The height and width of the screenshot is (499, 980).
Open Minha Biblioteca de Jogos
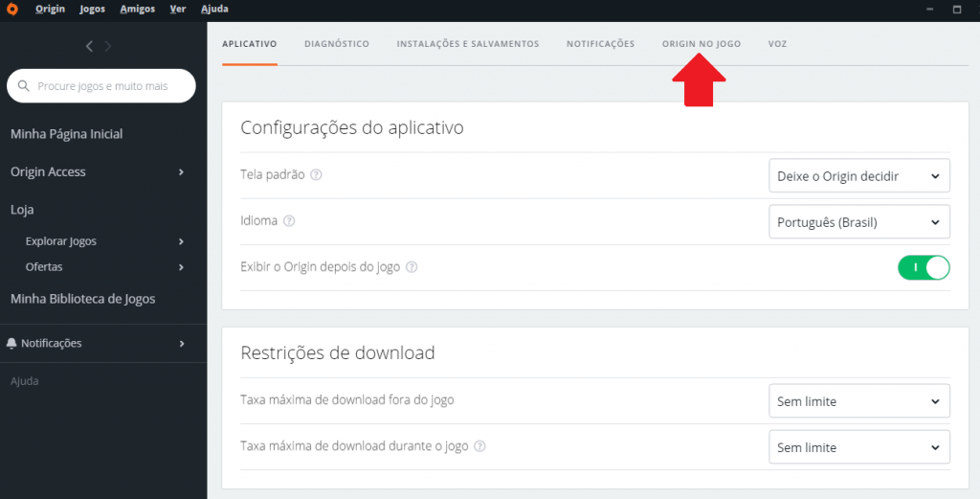(82, 299)
